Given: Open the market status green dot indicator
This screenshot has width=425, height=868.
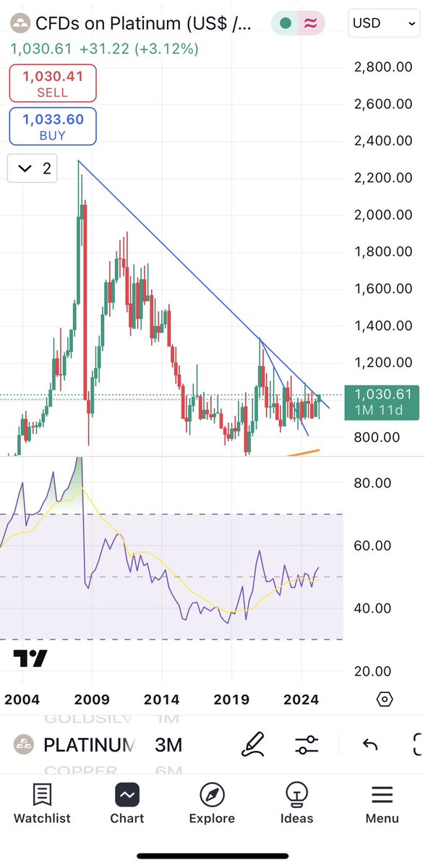Looking at the screenshot, I should click(x=286, y=24).
